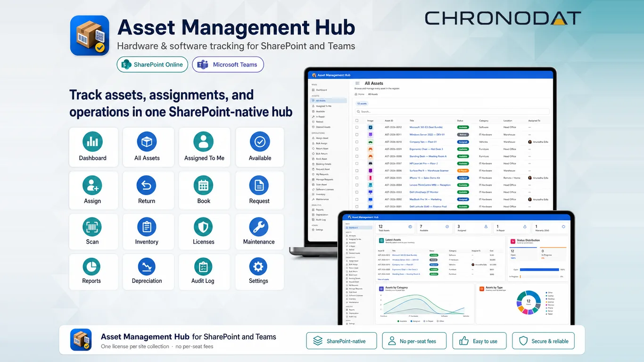Click the green Available legend dot in category chart
This screenshot has height=362, width=644.
399,321
